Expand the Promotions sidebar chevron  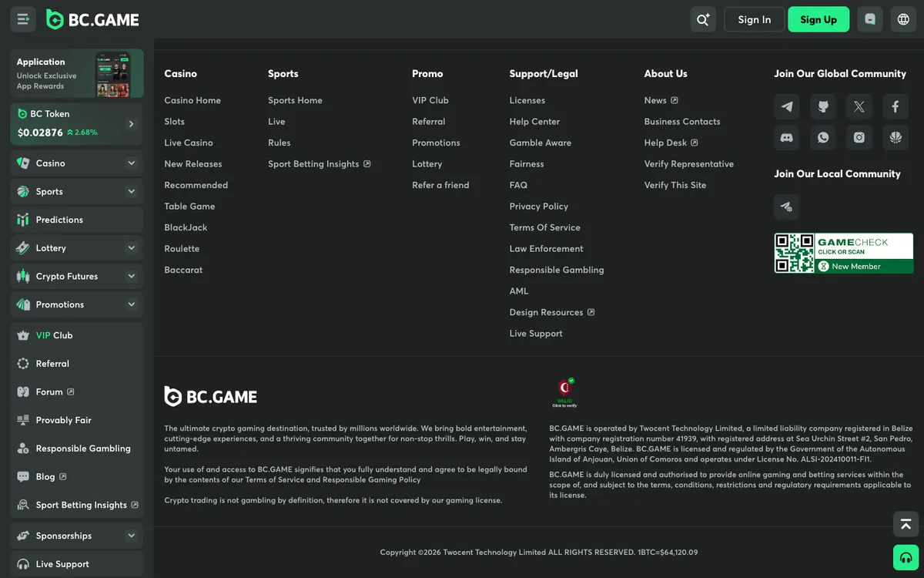131,304
